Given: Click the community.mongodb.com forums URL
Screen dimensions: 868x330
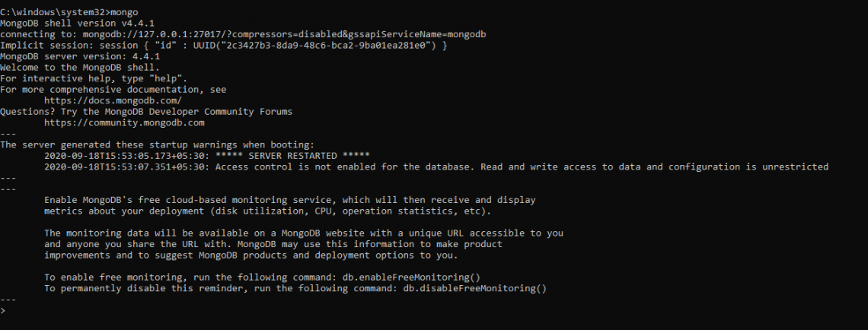Looking at the screenshot, I should click(x=124, y=122).
